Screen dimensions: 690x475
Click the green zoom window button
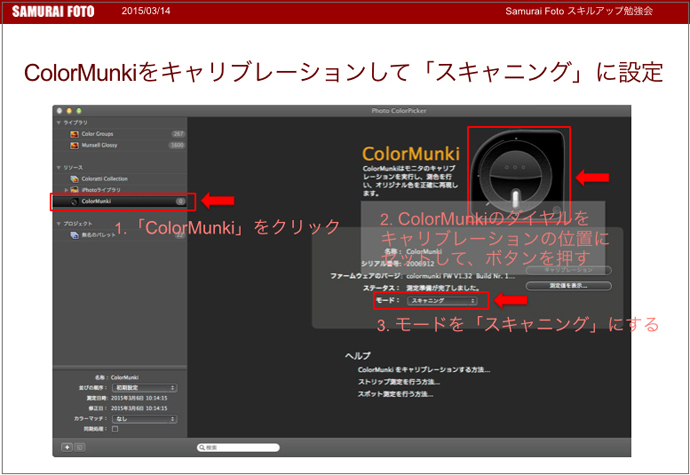79,111
